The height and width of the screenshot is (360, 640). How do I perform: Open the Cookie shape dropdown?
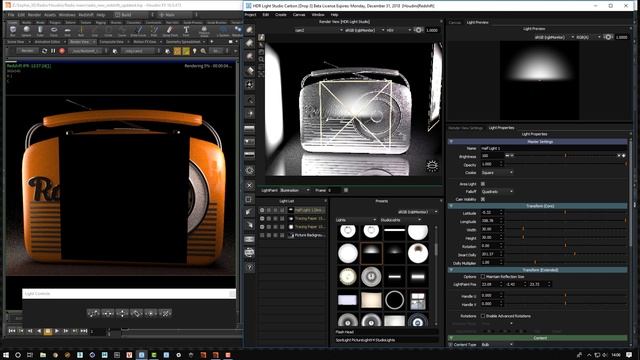tap(497, 173)
